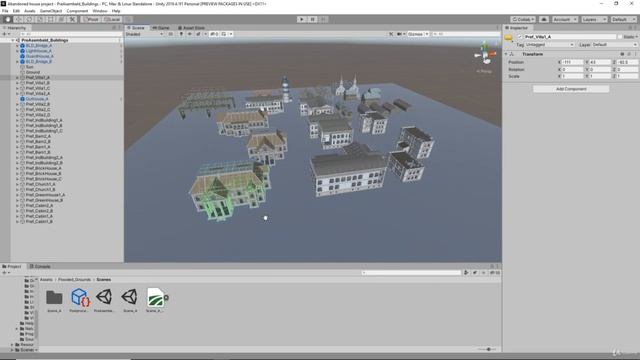This screenshot has width=640, height=360.
Task: Open the Transform component help icon
Action: click(x=622, y=54)
